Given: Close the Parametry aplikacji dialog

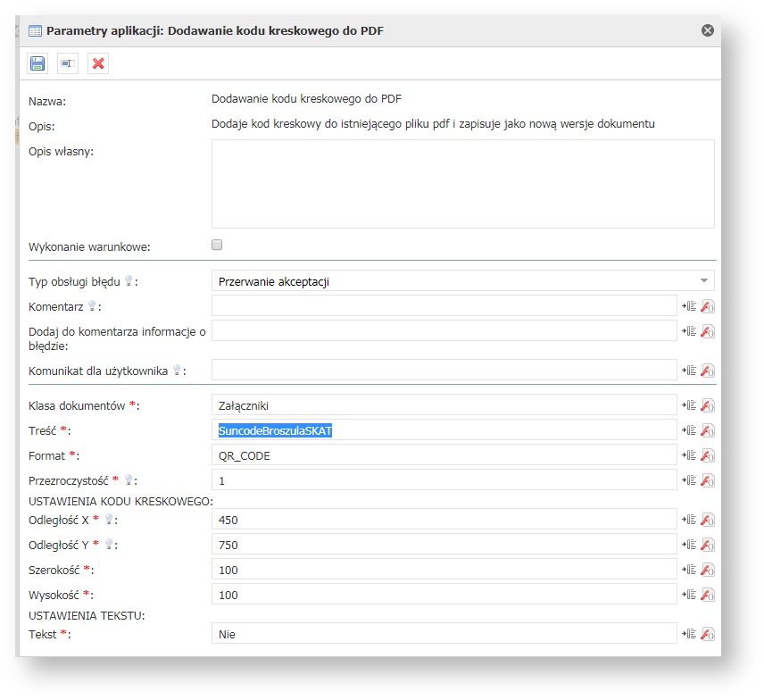Looking at the screenshot, I should click(708, 30).
